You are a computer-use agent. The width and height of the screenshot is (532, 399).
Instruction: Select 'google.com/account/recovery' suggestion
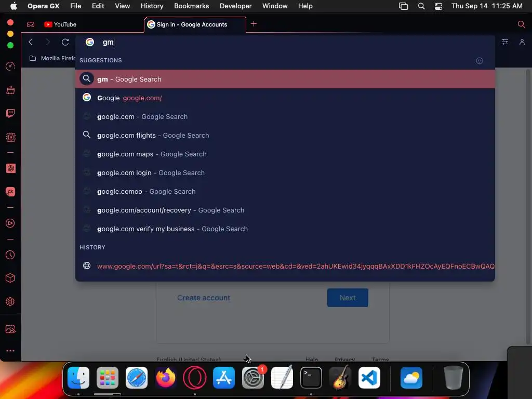285,210
